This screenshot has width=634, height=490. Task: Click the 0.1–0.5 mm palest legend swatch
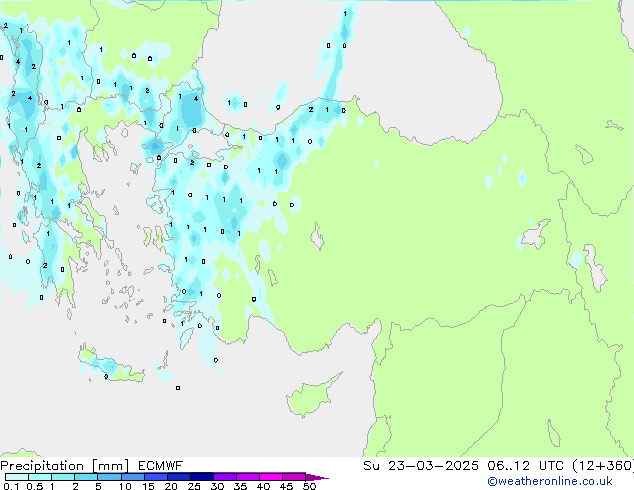coord(17,477)
